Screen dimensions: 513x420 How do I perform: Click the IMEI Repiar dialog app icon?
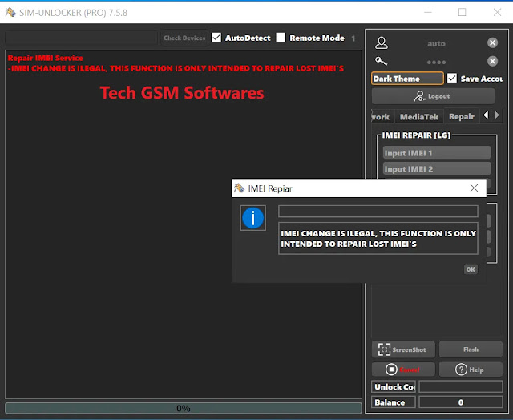[x=239, y=188]
